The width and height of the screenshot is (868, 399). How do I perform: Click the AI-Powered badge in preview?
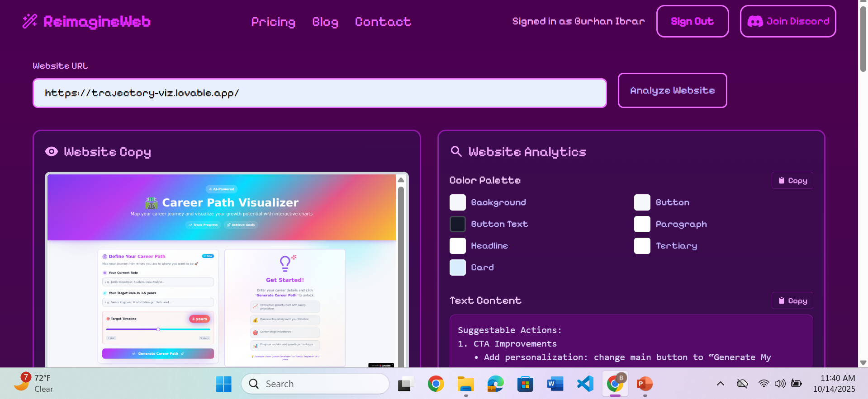[222, 189]
